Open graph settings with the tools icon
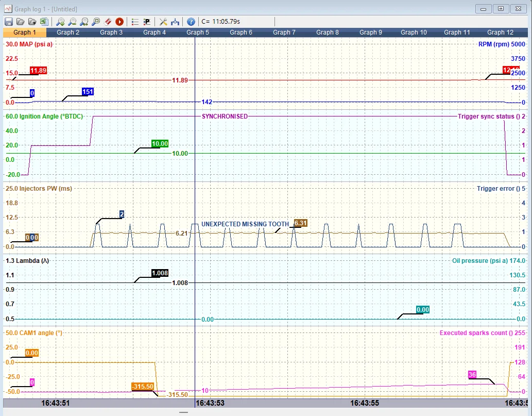 163,22
